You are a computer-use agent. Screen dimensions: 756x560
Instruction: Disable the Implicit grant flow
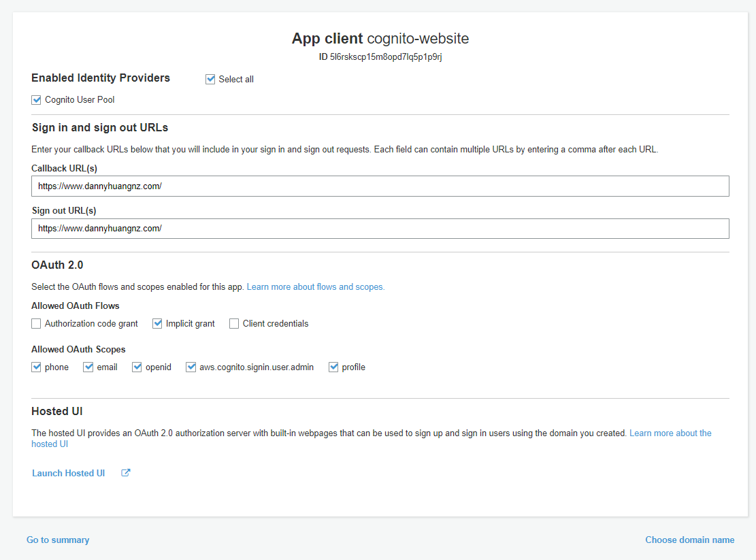tap(157, 324)
